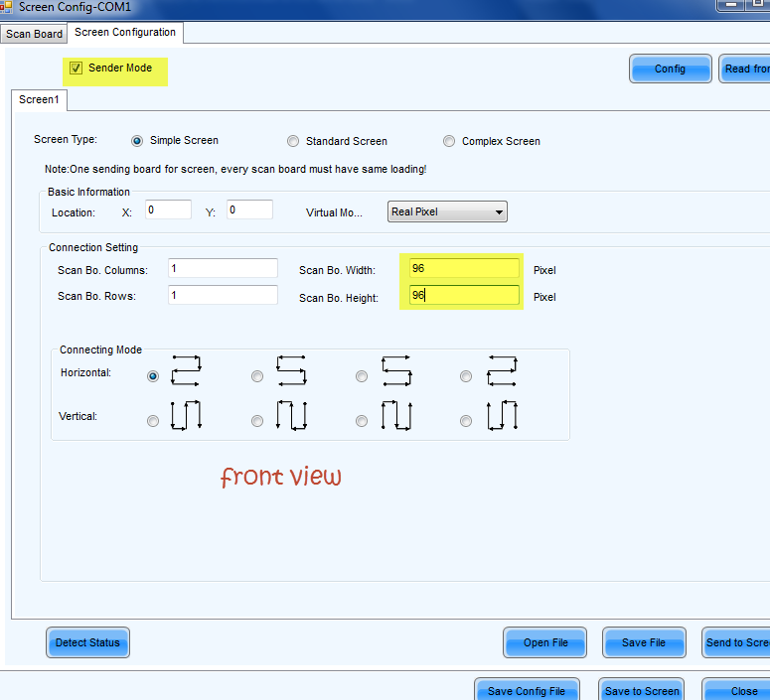770x700 pixels.
Task: Select third horizontal connecting mode pattern icon
Action: pyautogui.click(x=396, y=372)
